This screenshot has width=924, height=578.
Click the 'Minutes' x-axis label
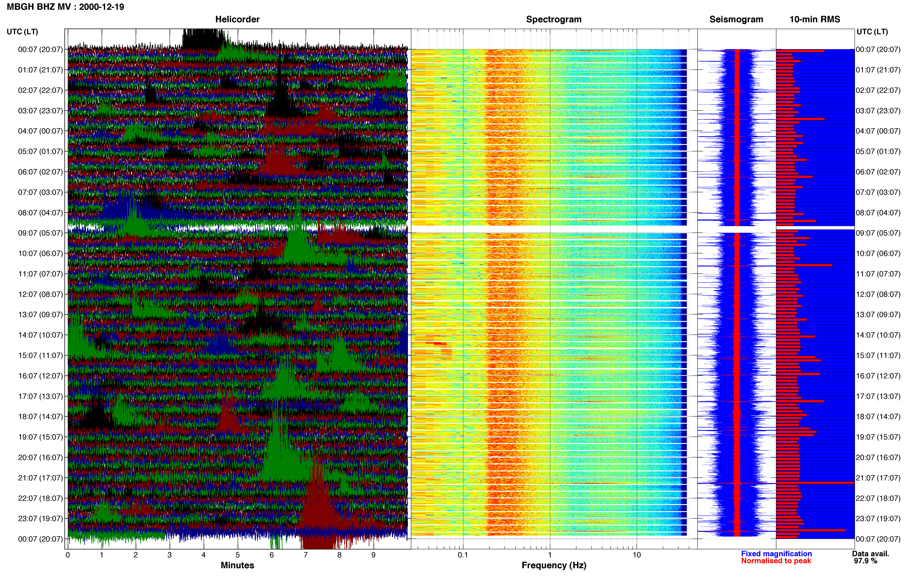click(237, 565)
